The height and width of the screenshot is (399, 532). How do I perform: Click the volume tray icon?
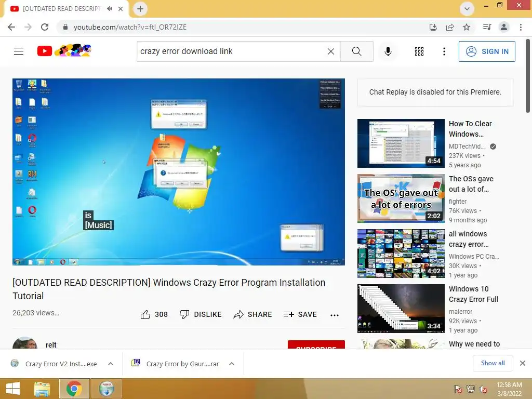tap(483, 389)
